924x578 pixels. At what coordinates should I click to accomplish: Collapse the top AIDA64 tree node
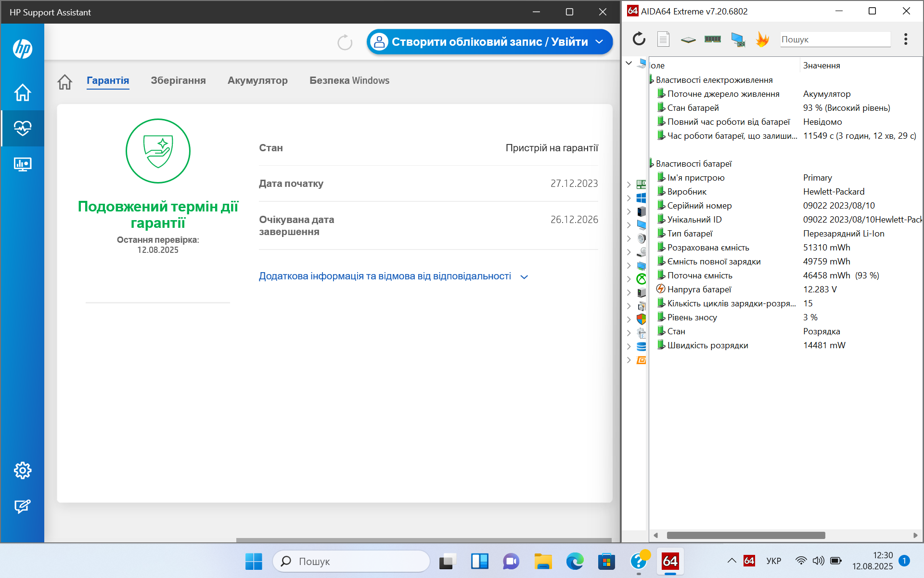tap(629, 63)
